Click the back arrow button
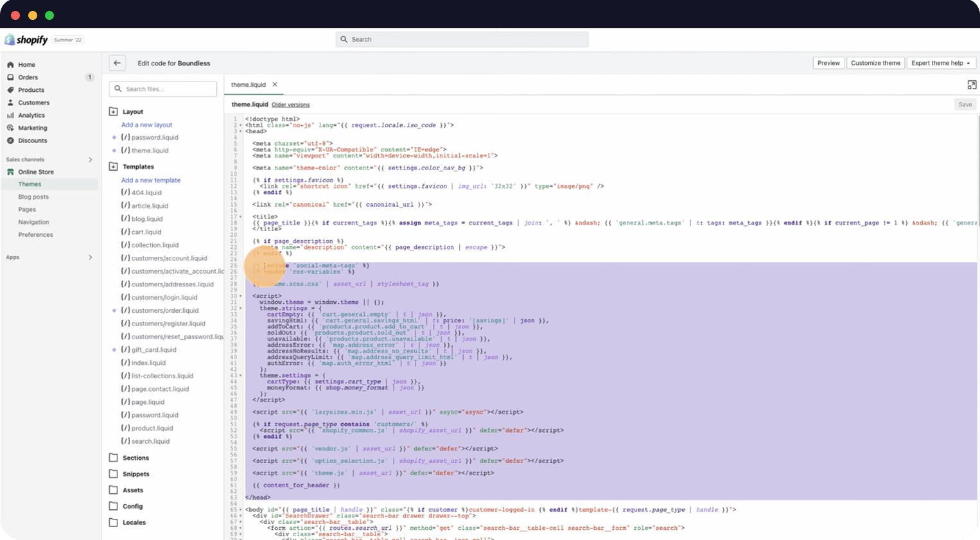This screenshot has width=980, height=540. pyautogui.click(x=117, y=63)
